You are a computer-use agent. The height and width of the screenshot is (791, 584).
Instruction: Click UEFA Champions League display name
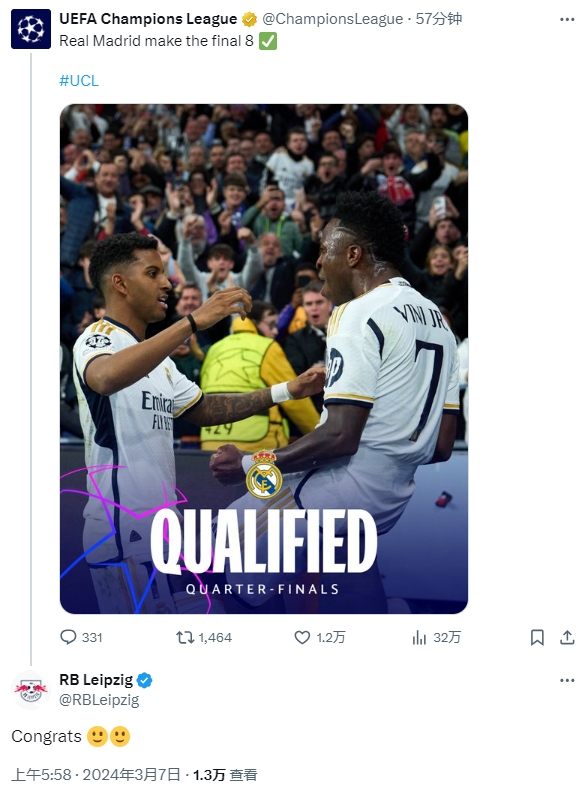[148, 19]
